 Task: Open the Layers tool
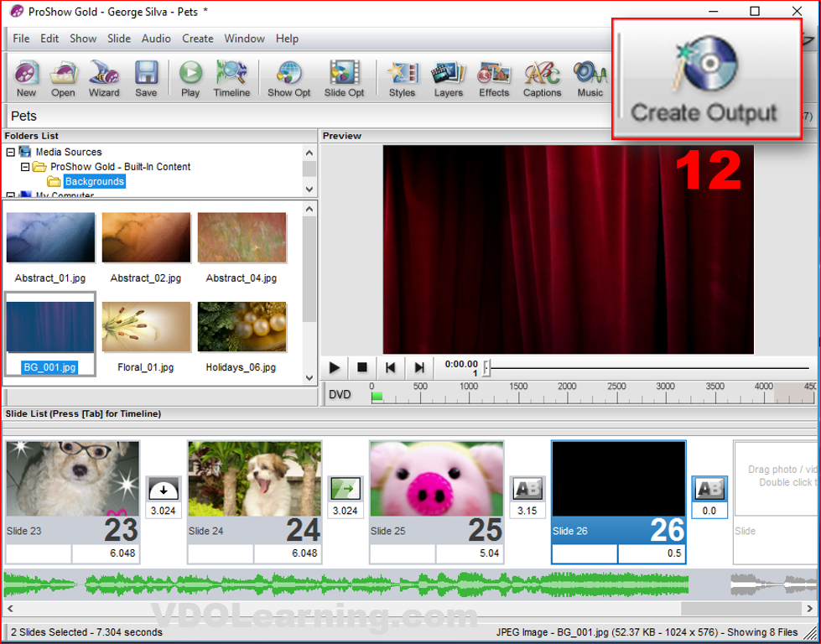tap(448, 79)
